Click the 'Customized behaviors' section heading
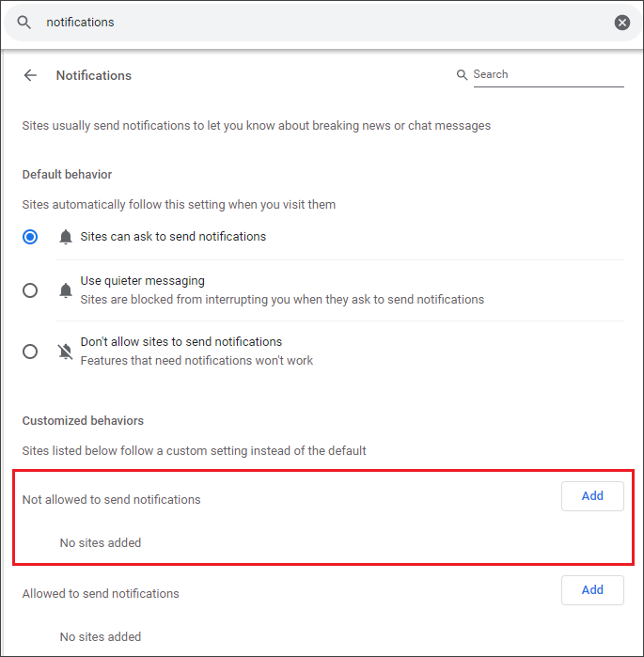This screenshot has width=644, height=657. 83,421
